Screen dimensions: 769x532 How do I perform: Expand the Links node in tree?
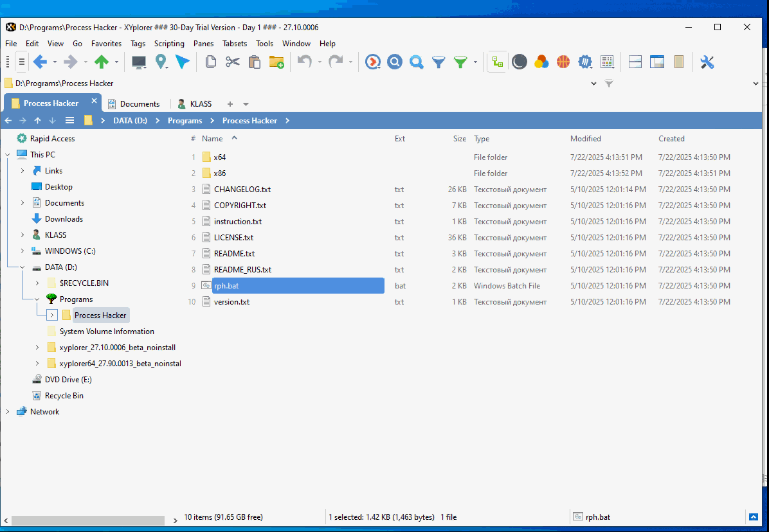(23, 171)
